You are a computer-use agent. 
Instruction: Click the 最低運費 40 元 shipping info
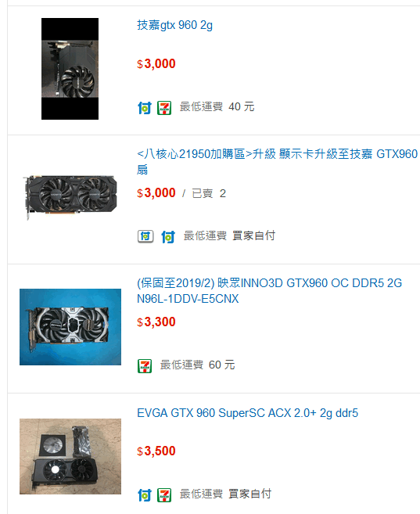[217, 107]
